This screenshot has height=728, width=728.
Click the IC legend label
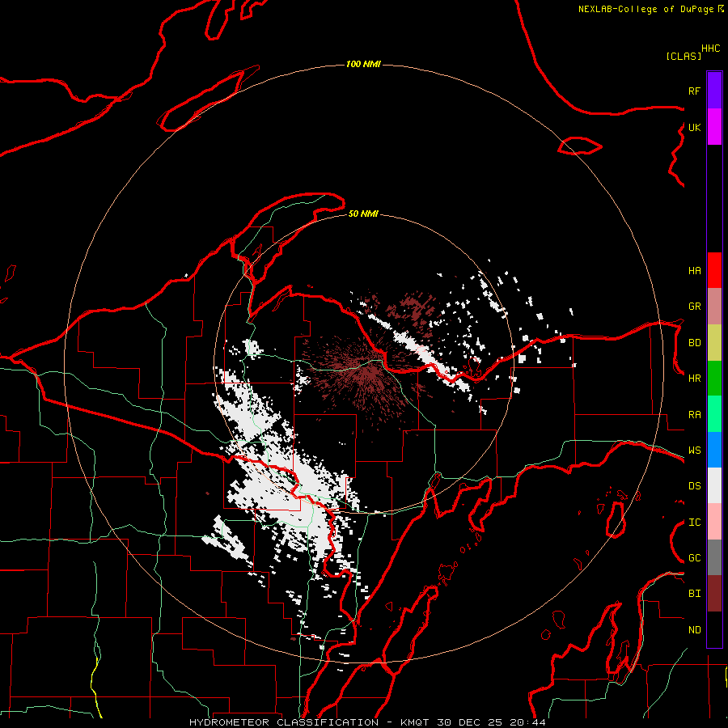point(694,523)
